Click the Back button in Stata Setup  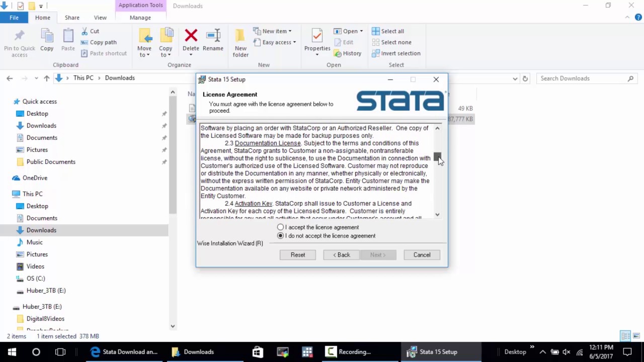pyautogui.click(x=341, y=255)
